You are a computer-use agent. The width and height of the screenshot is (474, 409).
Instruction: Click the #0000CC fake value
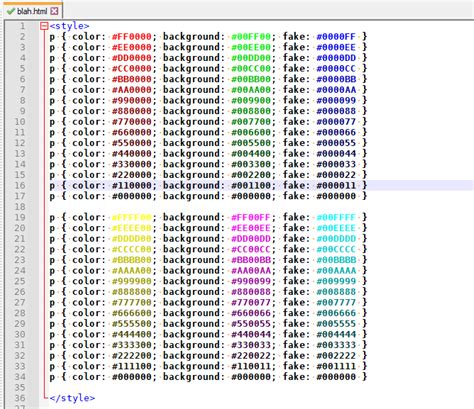336,69
